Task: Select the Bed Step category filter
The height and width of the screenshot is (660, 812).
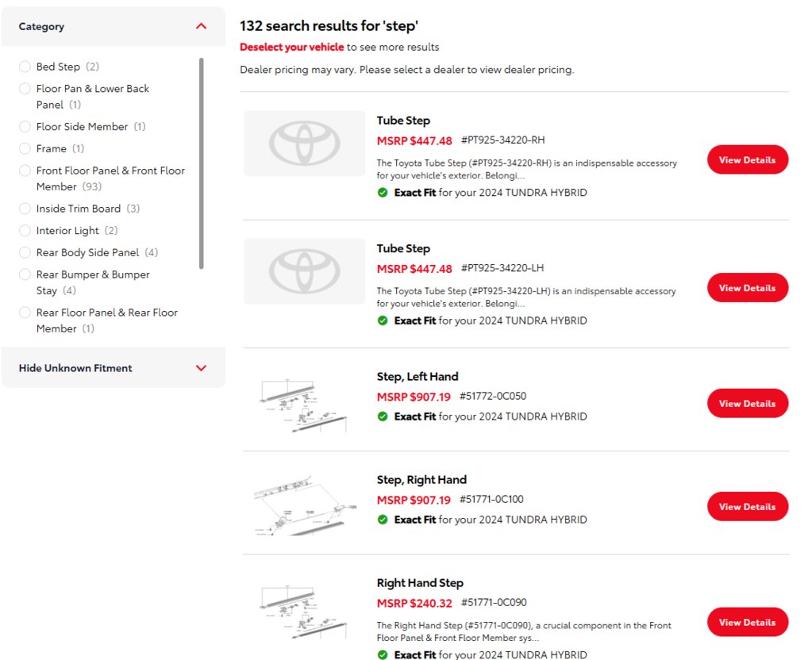Action: point(25,67)
